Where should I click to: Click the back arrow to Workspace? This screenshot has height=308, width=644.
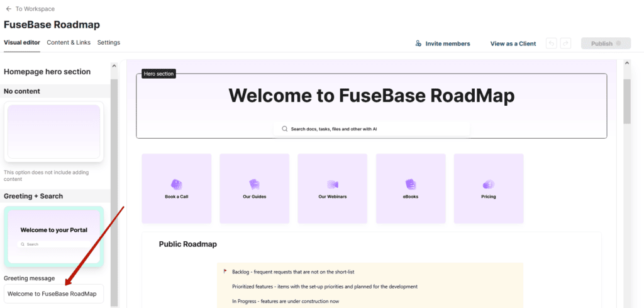tap(8, 9)
